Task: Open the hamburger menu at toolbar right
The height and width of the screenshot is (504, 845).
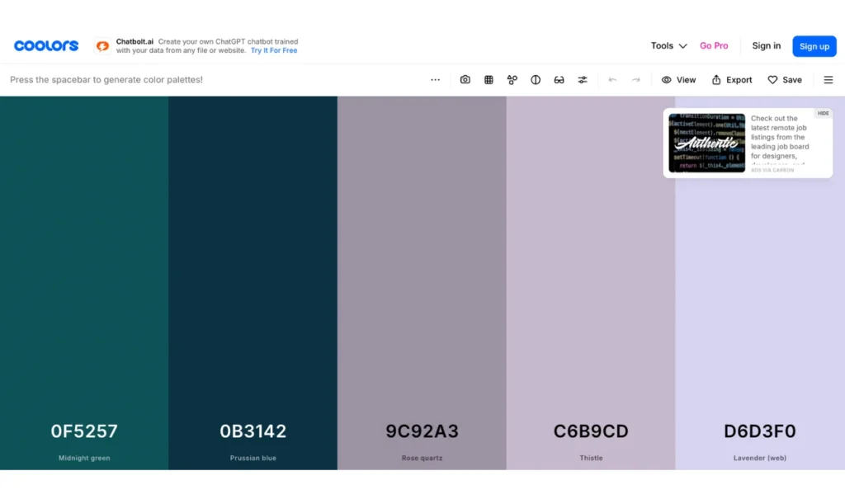Action: pyautogui.click(x=828, y=80)
